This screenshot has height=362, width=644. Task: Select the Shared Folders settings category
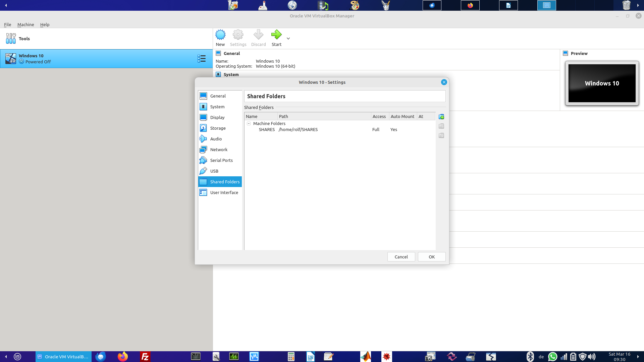[220, 182]
